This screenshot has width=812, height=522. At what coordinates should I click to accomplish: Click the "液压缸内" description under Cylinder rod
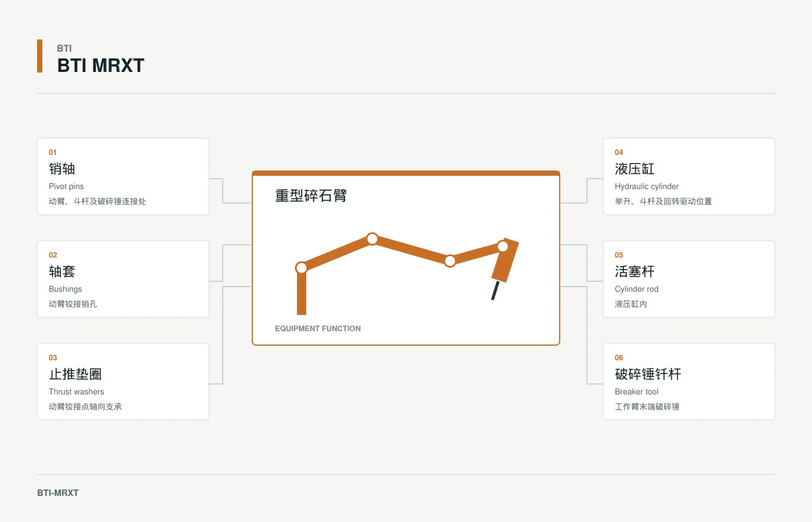click(631, 304)
